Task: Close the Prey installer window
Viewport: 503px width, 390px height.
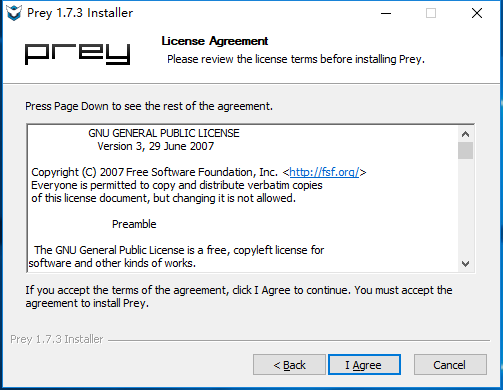Action: [x=477, y=13]
